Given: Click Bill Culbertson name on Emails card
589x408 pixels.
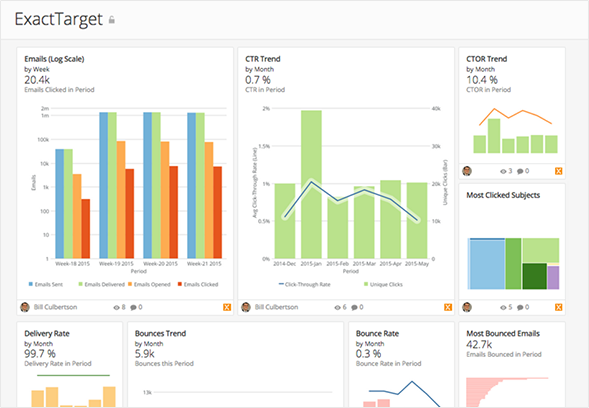Looking at the screenshot, I should (56, 307).
